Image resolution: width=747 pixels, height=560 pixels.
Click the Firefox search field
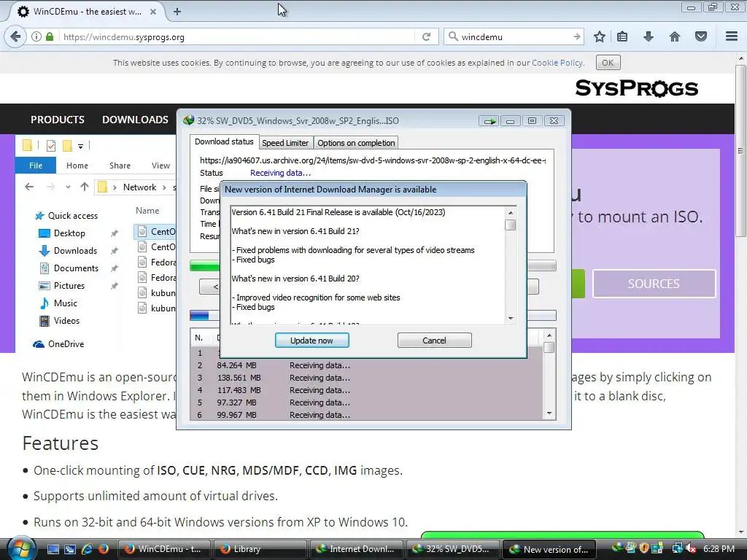514,36
